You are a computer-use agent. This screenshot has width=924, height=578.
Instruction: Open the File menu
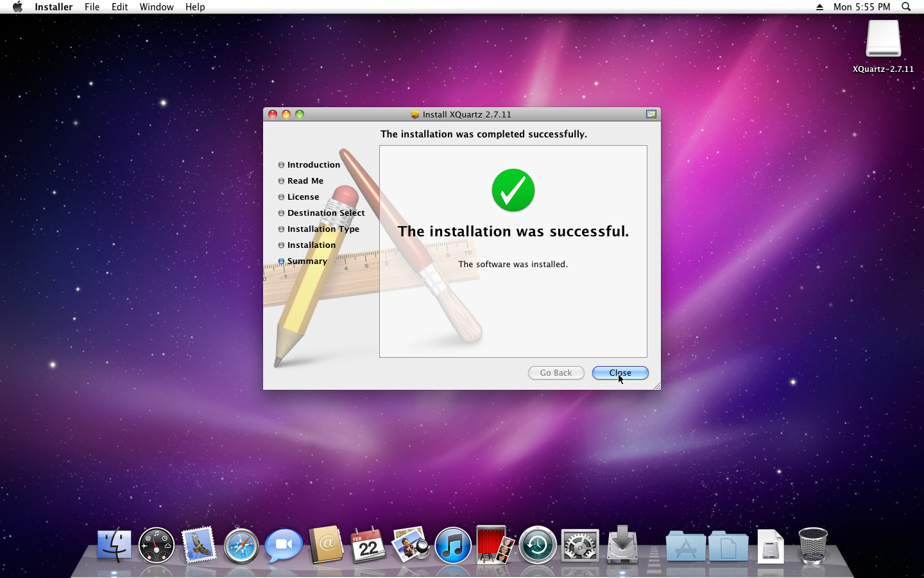[92, 7]
